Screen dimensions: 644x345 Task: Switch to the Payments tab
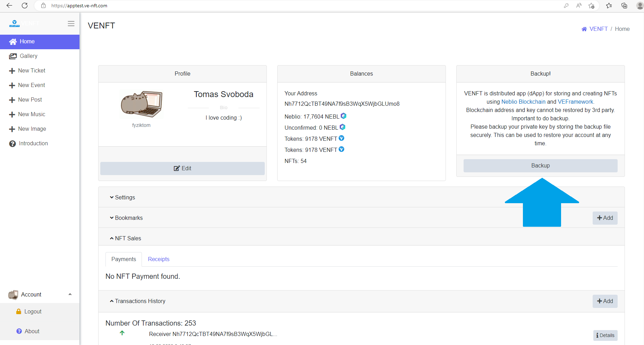124,259
